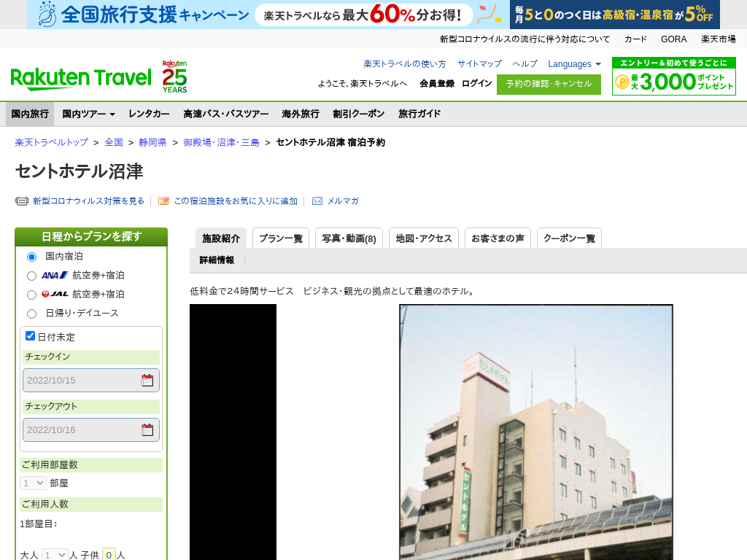Click the 静岡県 breadcrumb link

coord(152,142)
